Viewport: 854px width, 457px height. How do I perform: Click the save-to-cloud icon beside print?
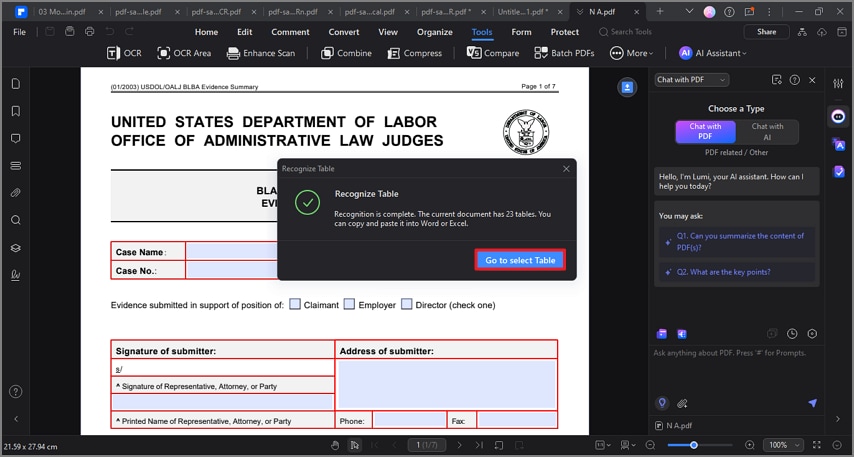pos(70,32)
